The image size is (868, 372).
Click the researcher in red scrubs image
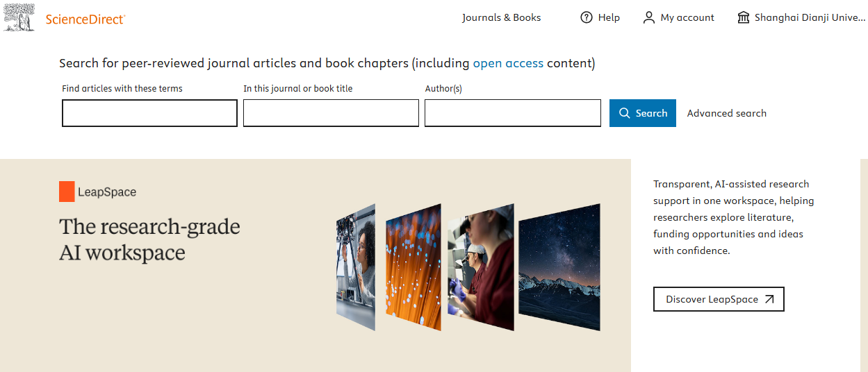[480, 267]
